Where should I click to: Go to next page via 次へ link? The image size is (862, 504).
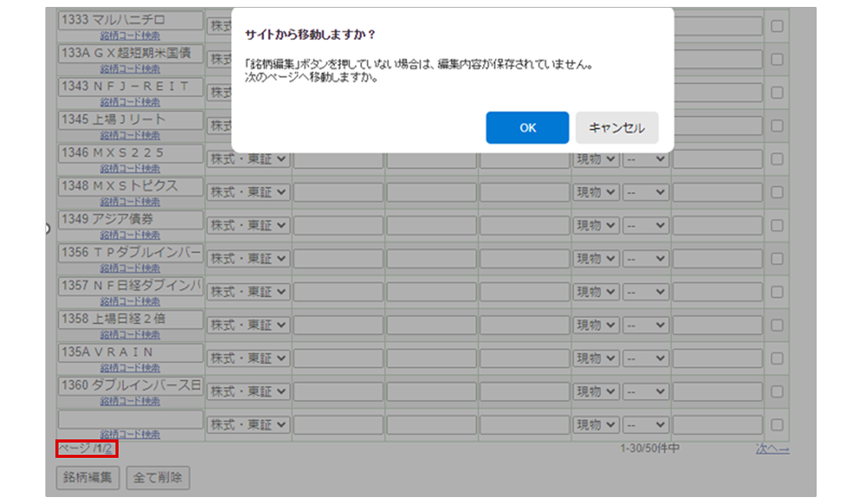coord(772,449)
